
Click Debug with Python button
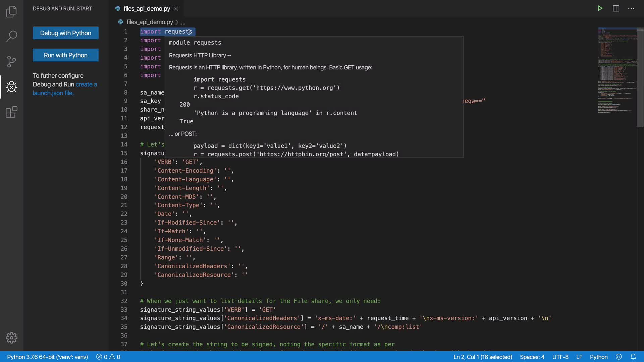(x=66, y=33)
